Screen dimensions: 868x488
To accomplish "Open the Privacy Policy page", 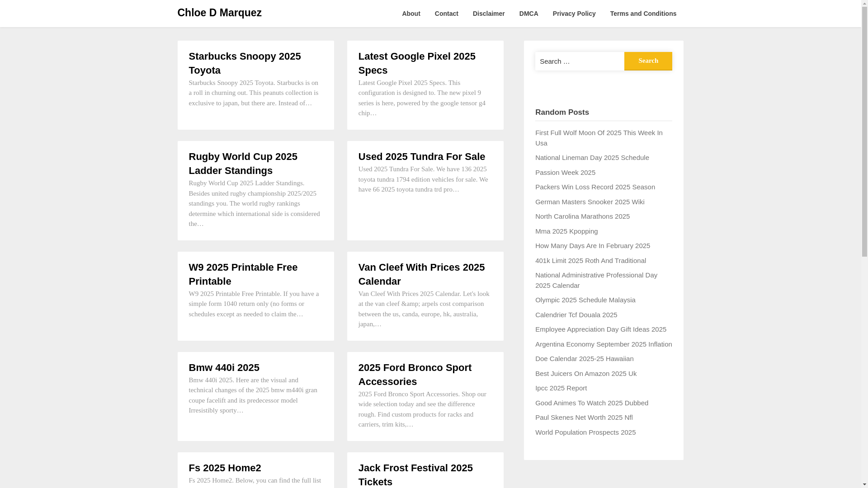I will coord(574,14).
